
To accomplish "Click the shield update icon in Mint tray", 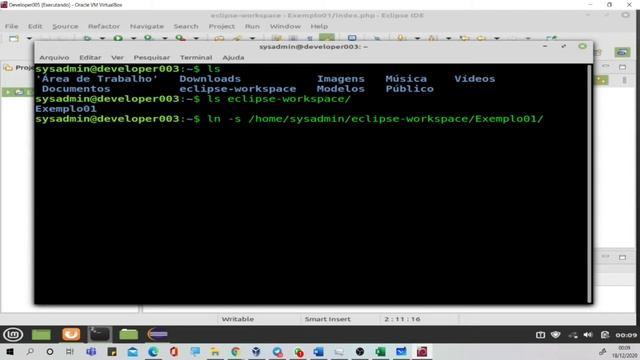I will 556,335.
